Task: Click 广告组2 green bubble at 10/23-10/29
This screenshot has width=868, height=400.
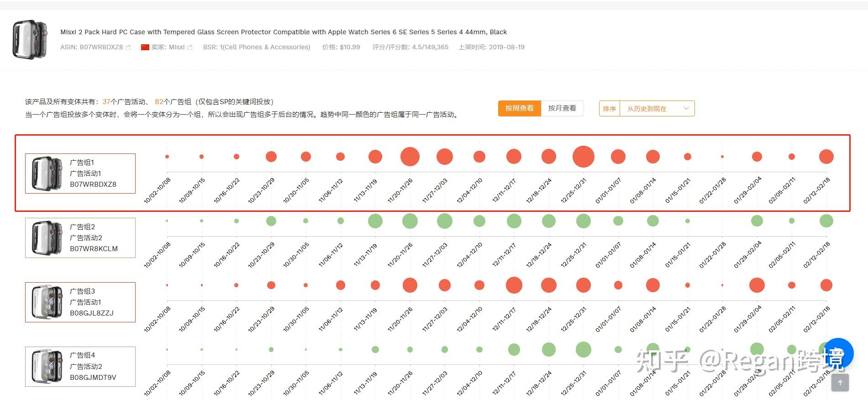Action: [271, 221]
